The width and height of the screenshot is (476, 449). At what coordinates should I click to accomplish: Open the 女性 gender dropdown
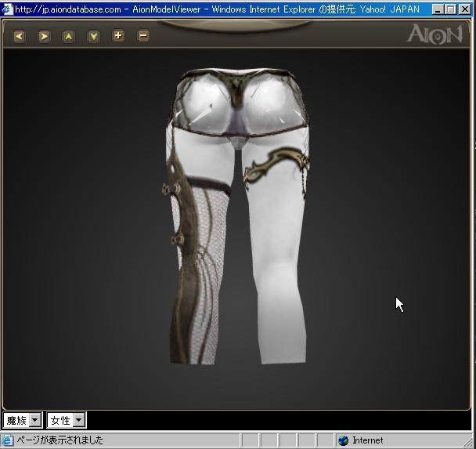click(x=67, y=421)
